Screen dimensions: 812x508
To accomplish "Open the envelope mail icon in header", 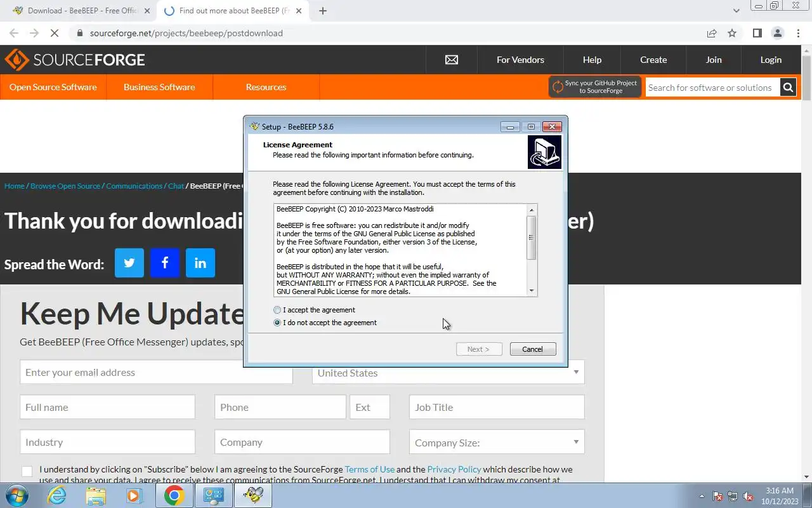I will tap(451, 60).
